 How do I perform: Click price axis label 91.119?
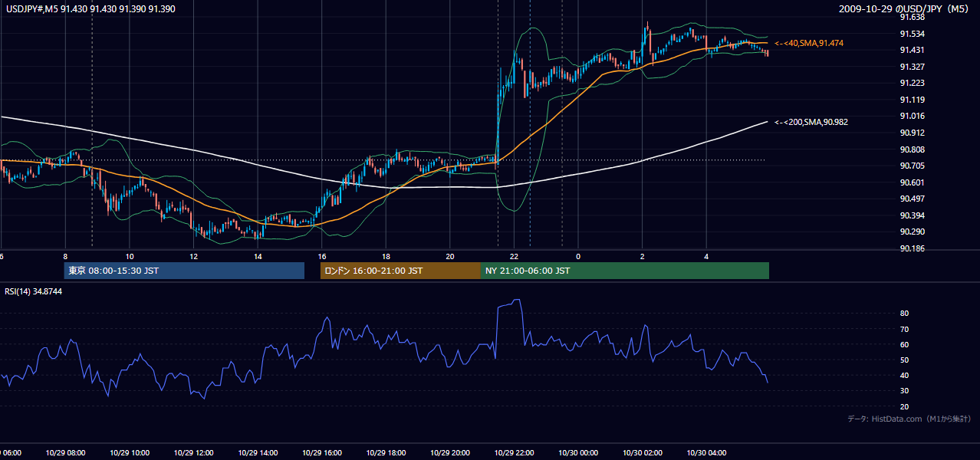912,100
